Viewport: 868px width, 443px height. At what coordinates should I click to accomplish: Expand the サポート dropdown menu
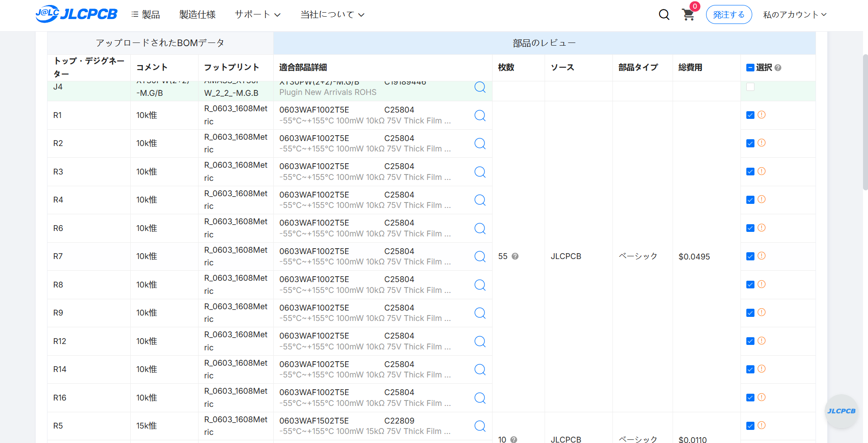(x=257, y=15)
